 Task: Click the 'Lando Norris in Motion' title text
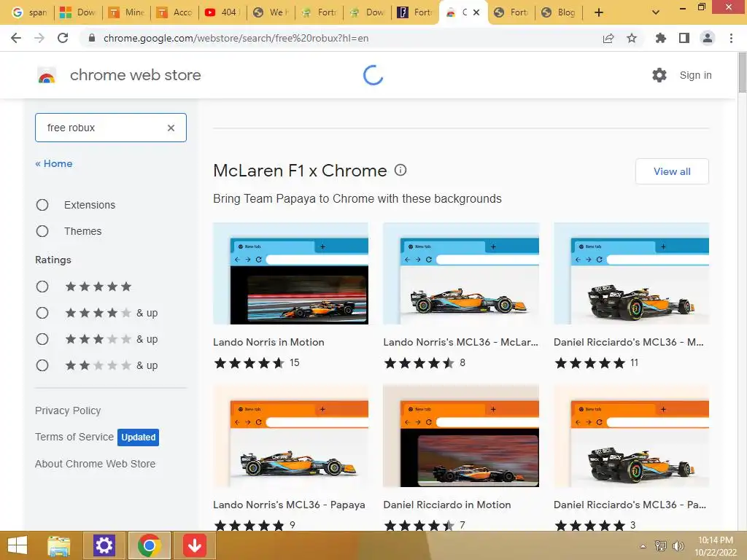tap(268, 342)
